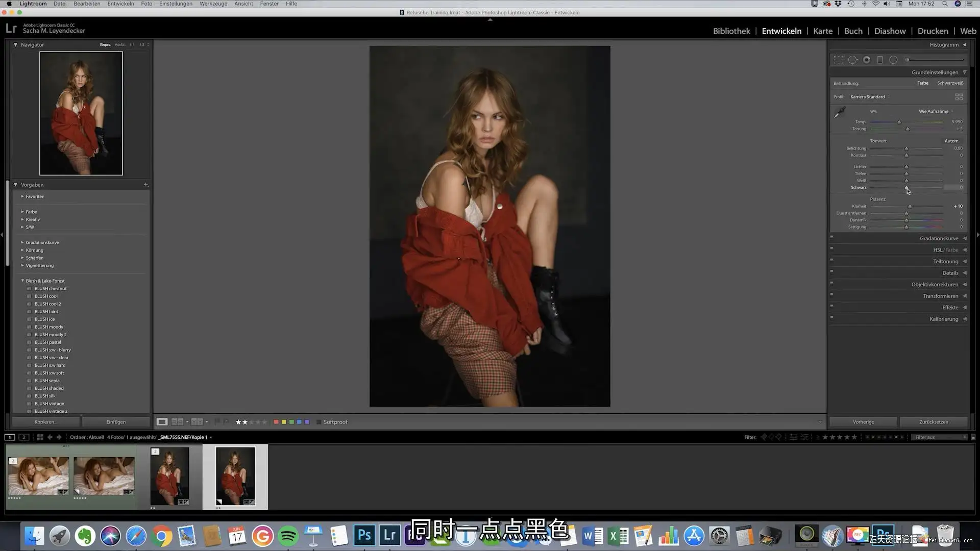This screenshot has width=980, height=551.
Task: Apply the red color label swatch
Action: coord(276,422)
